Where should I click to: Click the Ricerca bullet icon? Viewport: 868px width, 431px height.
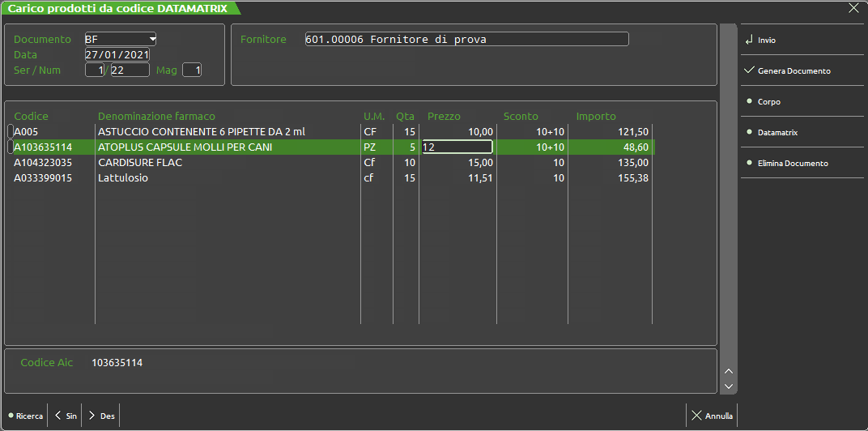click(x=11, y=416)
